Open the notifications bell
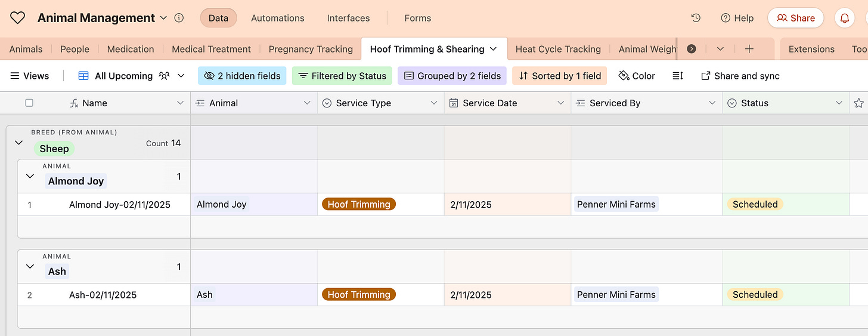 pyautogui.click(x=844, y=18)
